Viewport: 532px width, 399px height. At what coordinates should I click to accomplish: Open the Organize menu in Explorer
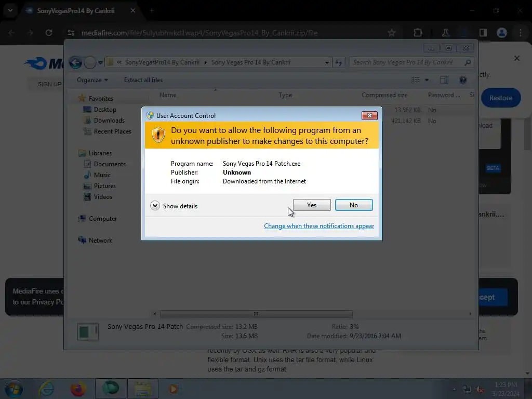[92, 80]
